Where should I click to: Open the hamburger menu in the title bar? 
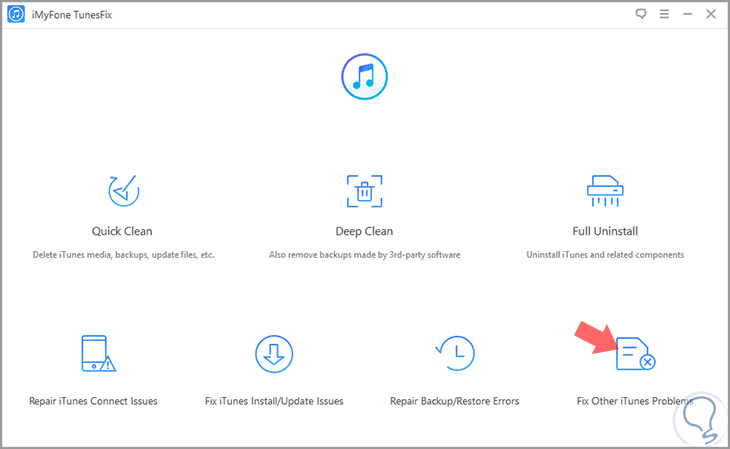(x=664, y=14)
